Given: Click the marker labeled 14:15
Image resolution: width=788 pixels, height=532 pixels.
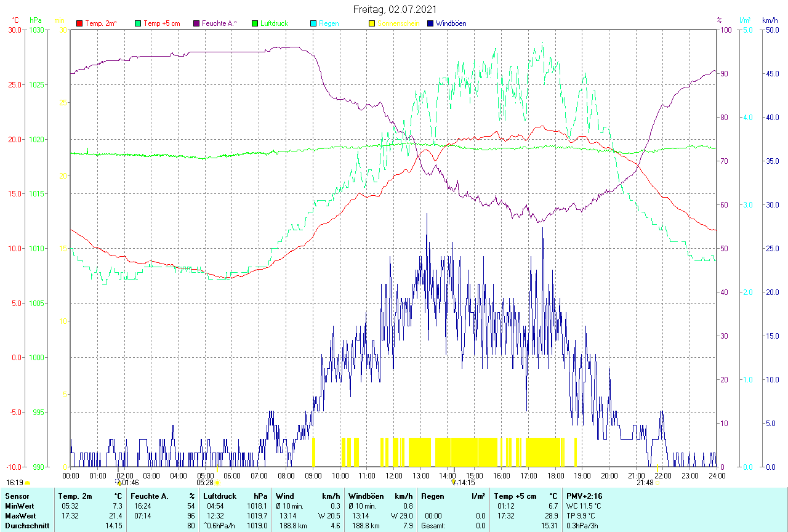Looking at the screenshot, I should (454, 482).
